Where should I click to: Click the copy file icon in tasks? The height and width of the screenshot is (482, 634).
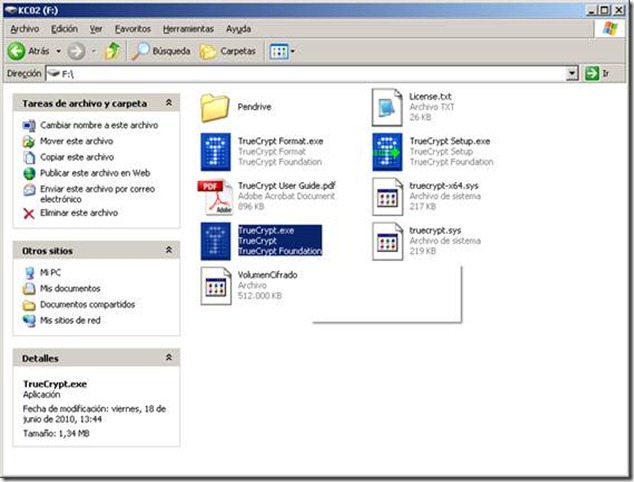tap(29, 157)
